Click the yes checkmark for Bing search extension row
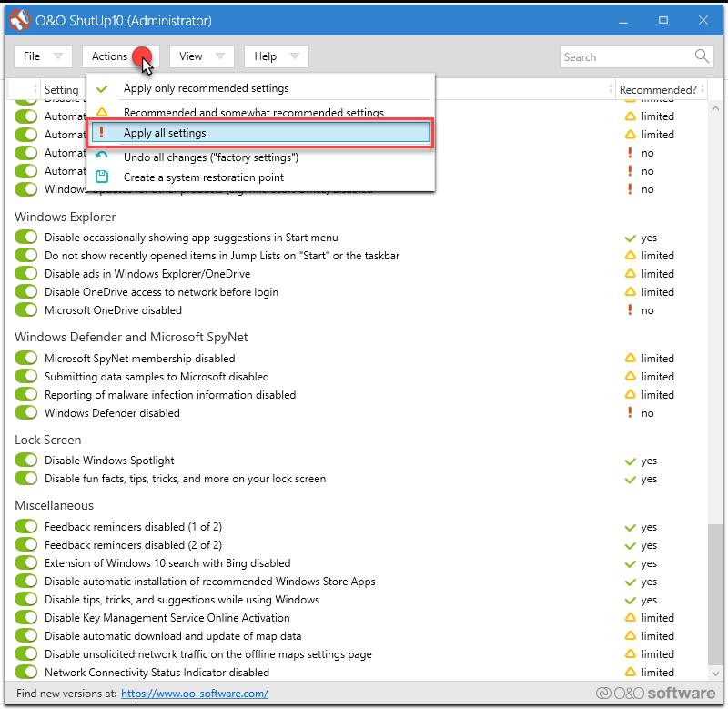 630,563
